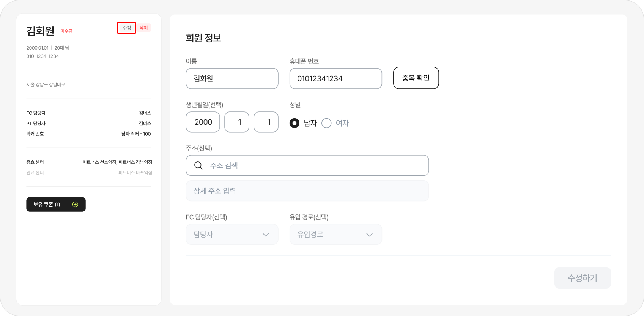Viewport: 644px width, 316px height.
Task: Click the 상세 주소 입력 field
Action: pos(307,191)
